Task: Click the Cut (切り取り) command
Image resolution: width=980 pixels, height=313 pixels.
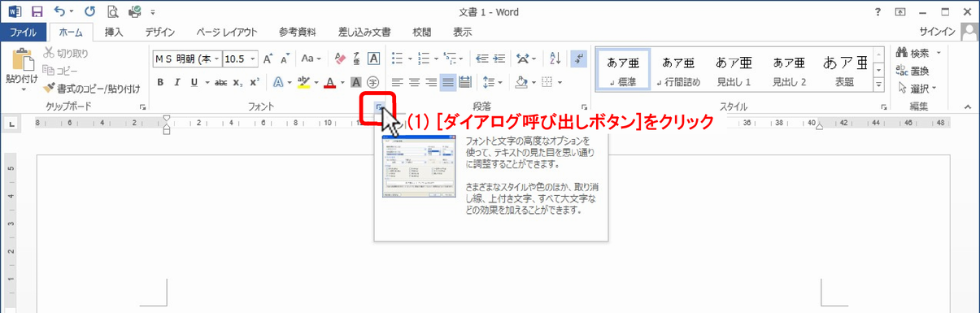Action: [x=66, y=53]
